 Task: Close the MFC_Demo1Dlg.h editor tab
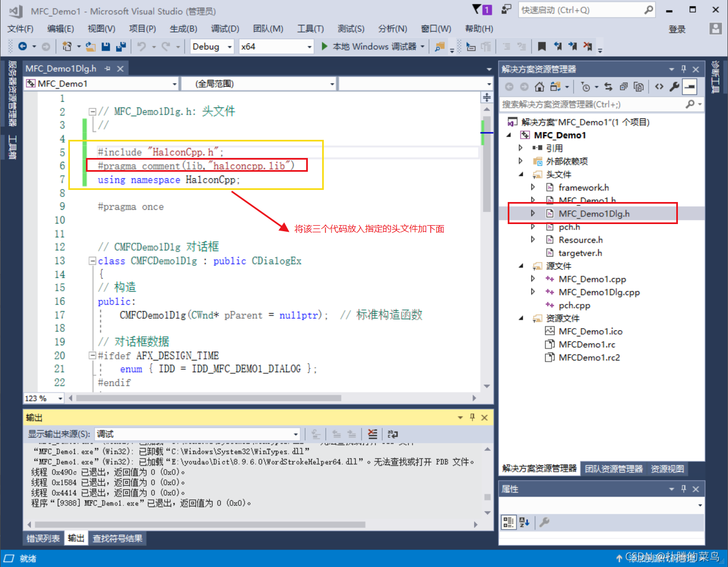(x=120, y=68)
